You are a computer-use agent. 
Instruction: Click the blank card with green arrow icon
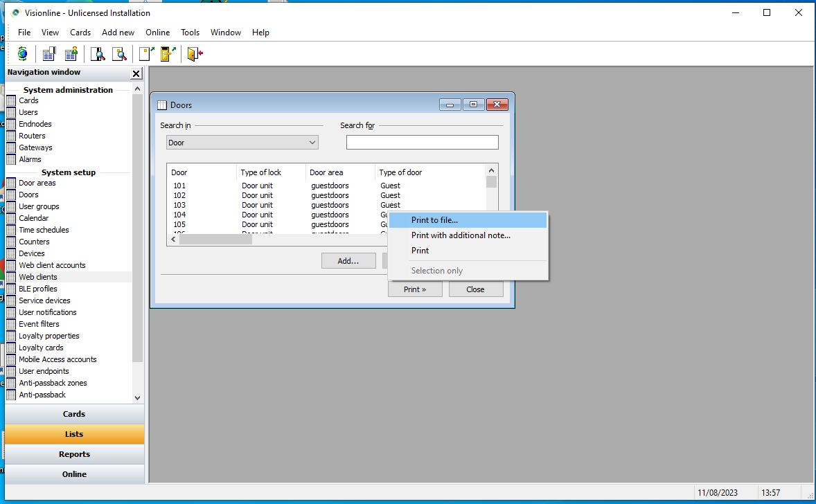coord(146,54)
